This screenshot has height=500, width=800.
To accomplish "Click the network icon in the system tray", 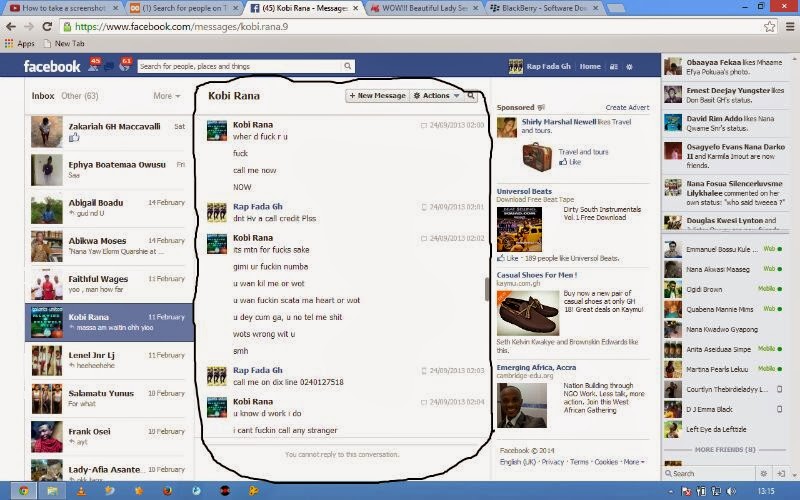I will tap(716, 491).
